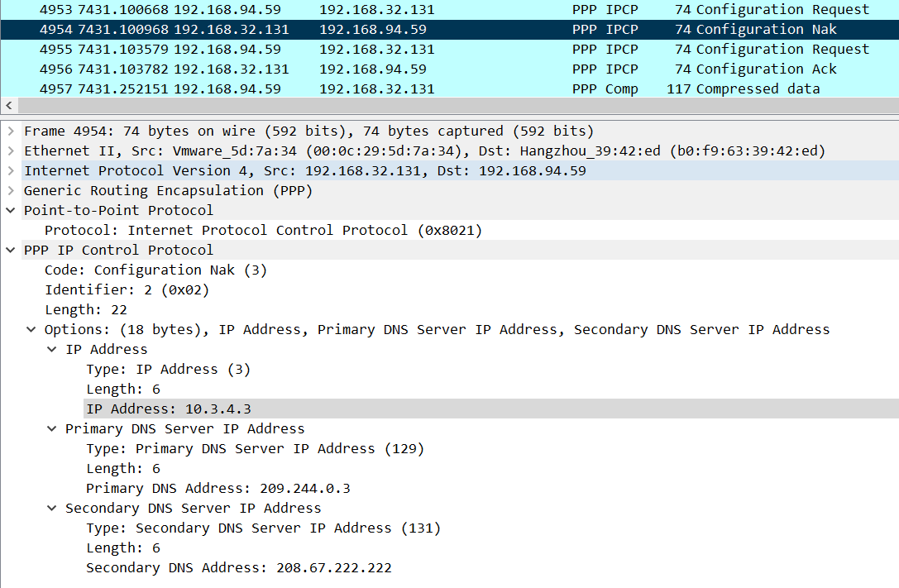Select the Protocol: Internet Protocol Control Protocol field

coord(263,230)
